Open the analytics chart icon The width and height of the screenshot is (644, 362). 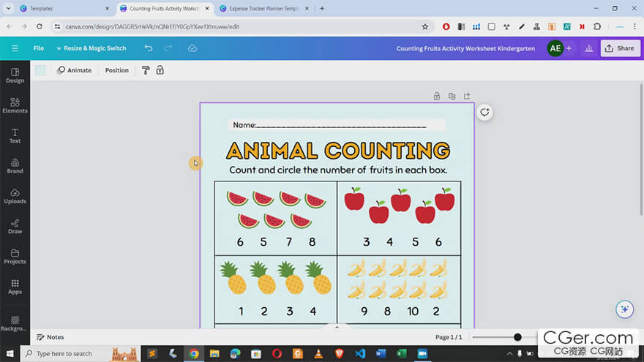pos(588,48)
